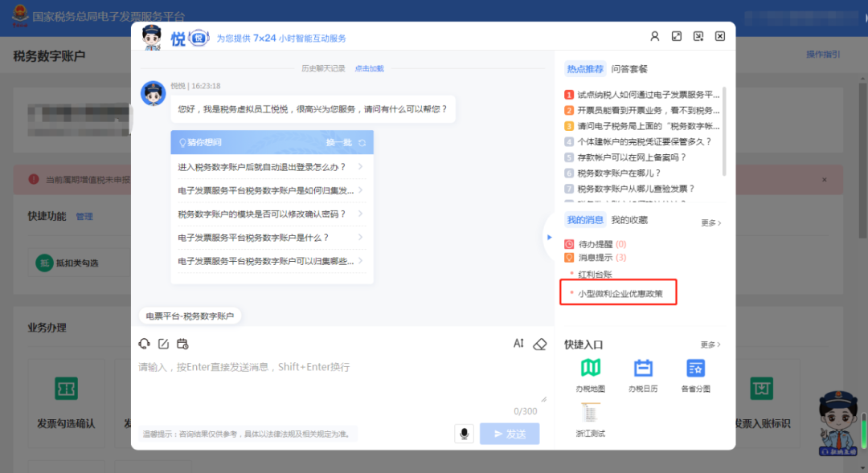Open the 办税地图 map shortcut
Viewport: 868px width, 473px height.
(590, 374)
